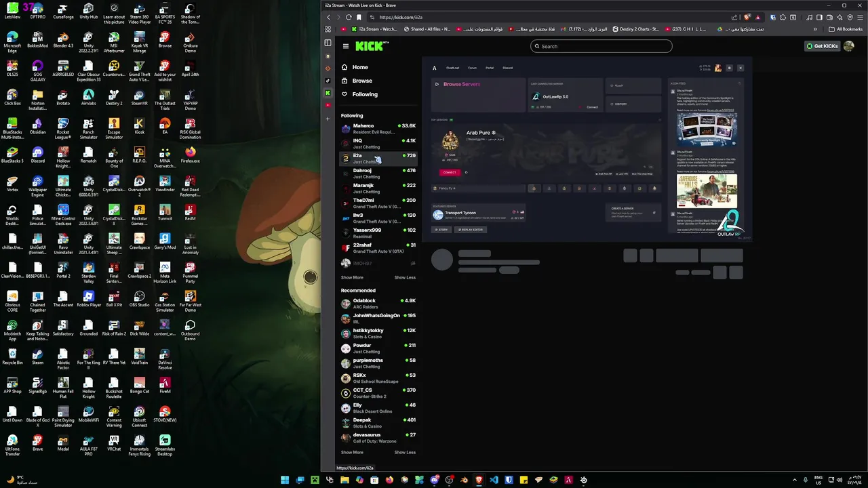The image size is (868, 488).
Task: Open Maramjk's followed channel
Action: pyautogui.click(x=378, y=188)
